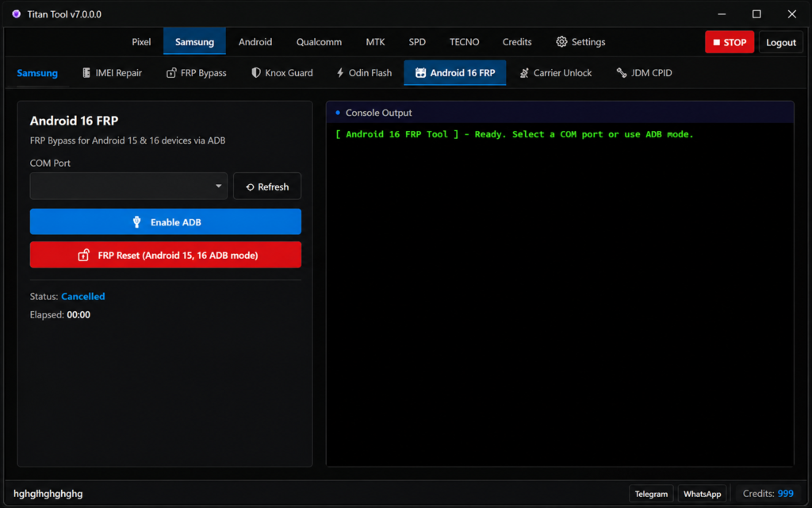The width and height of the screenshot is (812, 508).
Task: Click the FRP Bypass description text
Action: click(128, 140)
